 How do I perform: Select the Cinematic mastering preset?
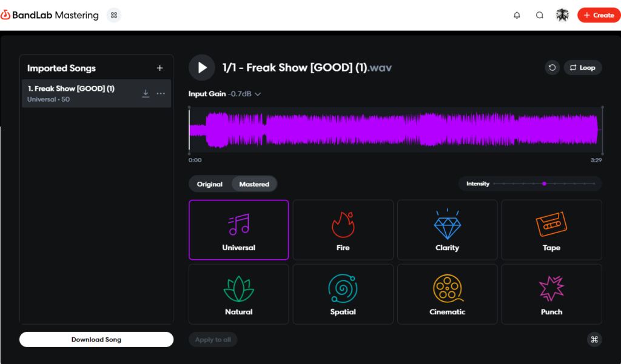pyautogui.click(x=447, y=294)
